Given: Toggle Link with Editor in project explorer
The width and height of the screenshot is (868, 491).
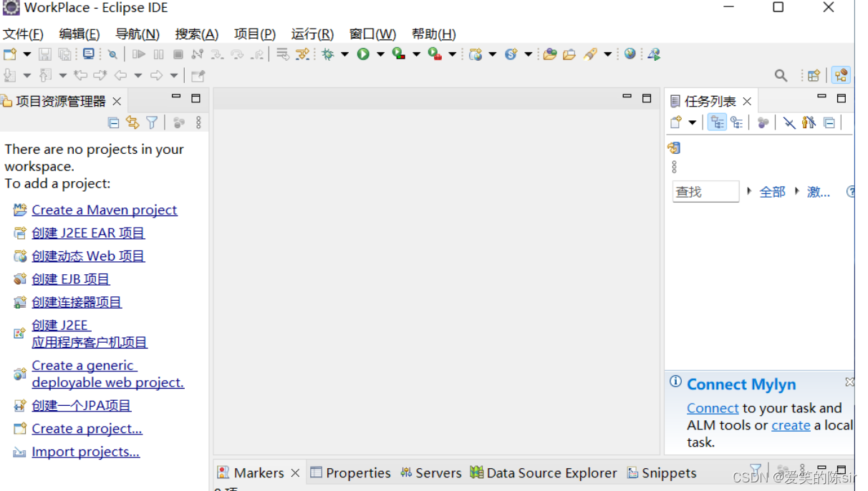Looking at the screenshot, I should pyautogui.click(x=132, y=122).
